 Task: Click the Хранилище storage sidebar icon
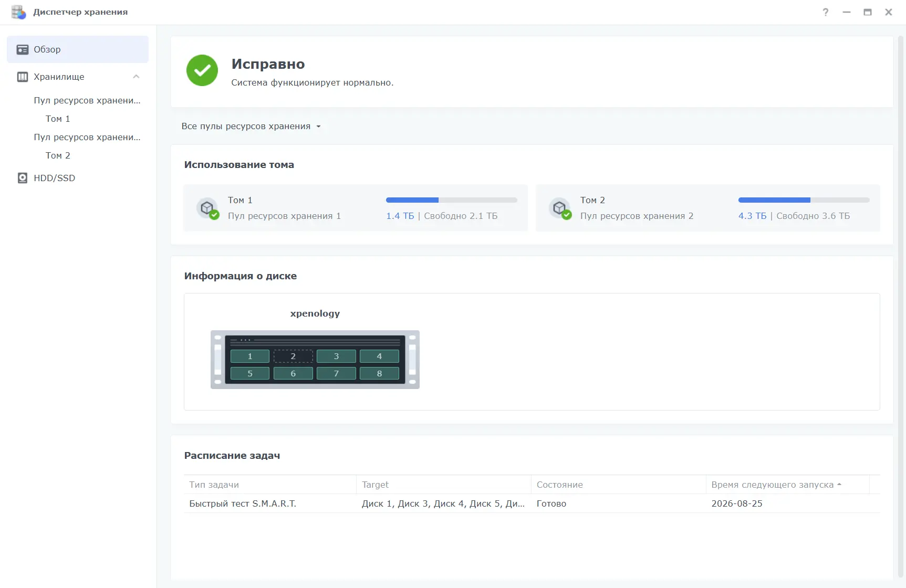coord(23,77)
